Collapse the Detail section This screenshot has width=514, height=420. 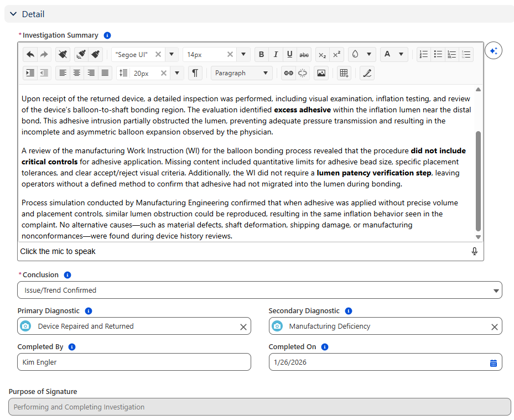coord(14,14)
